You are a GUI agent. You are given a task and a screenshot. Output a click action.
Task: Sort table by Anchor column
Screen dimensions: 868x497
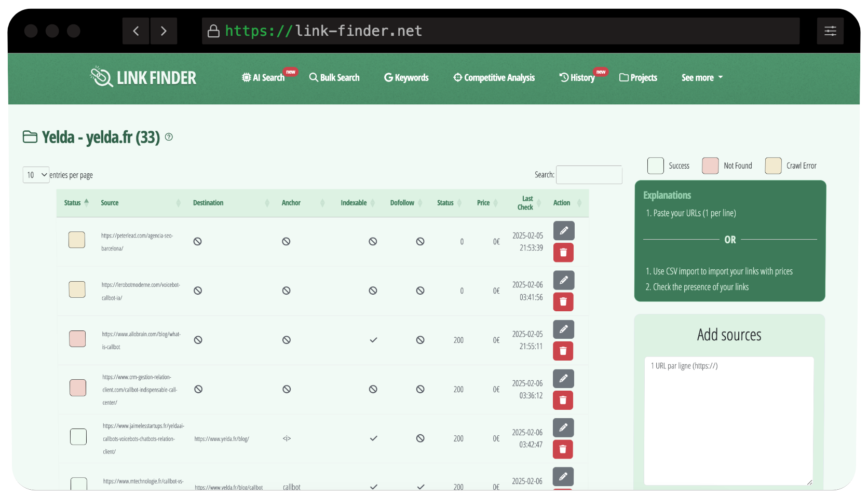pos(303,203)
